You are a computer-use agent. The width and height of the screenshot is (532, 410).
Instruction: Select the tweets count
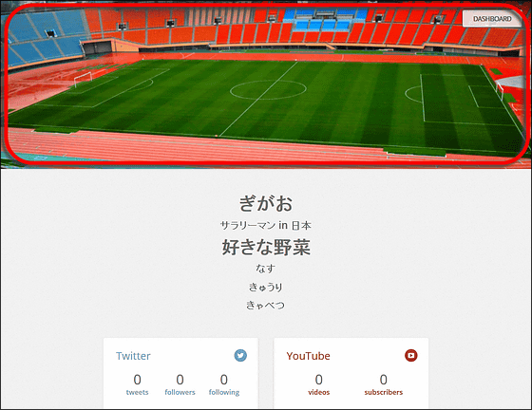click(137, 380)
